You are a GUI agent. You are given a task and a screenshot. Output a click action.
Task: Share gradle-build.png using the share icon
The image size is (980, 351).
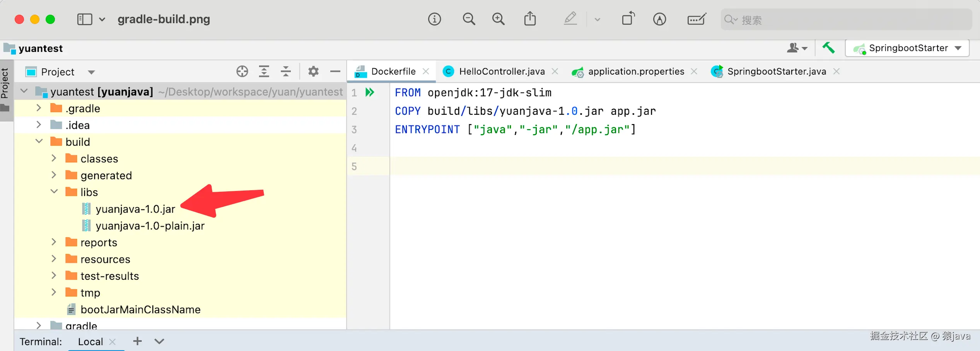click(530, 19)
